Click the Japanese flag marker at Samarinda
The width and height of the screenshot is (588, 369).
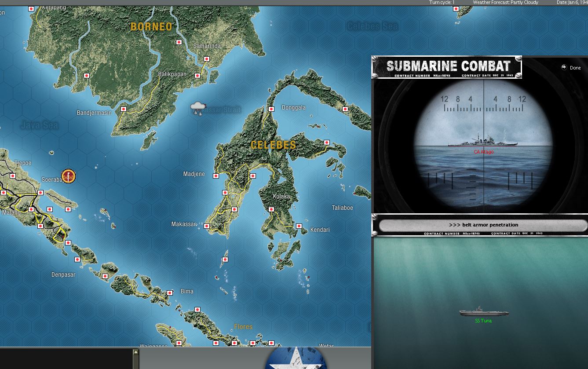(206, 59)
